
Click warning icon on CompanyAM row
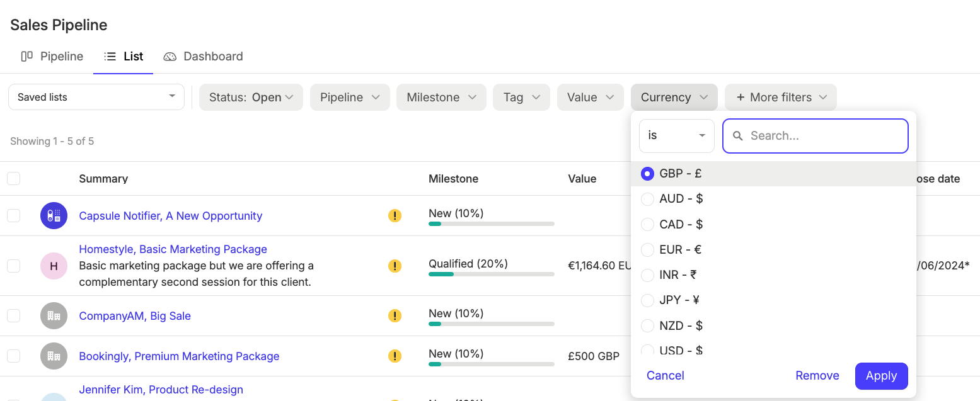pos(395,316)
